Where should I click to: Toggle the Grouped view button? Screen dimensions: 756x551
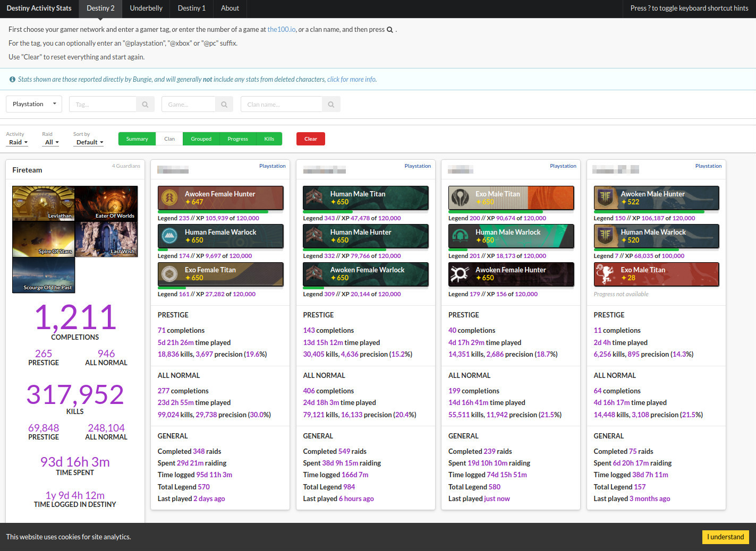[x=201, y=139]
